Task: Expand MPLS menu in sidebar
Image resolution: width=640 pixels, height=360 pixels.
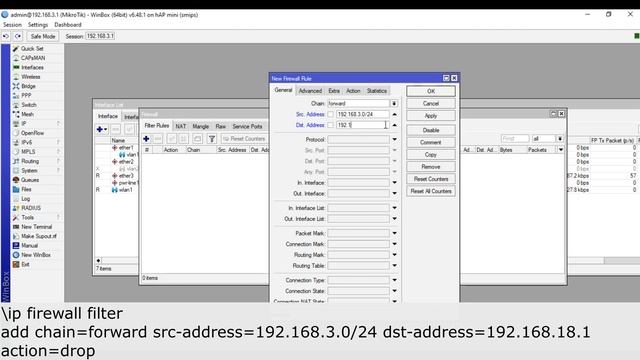Action: [x=28, y=152]
